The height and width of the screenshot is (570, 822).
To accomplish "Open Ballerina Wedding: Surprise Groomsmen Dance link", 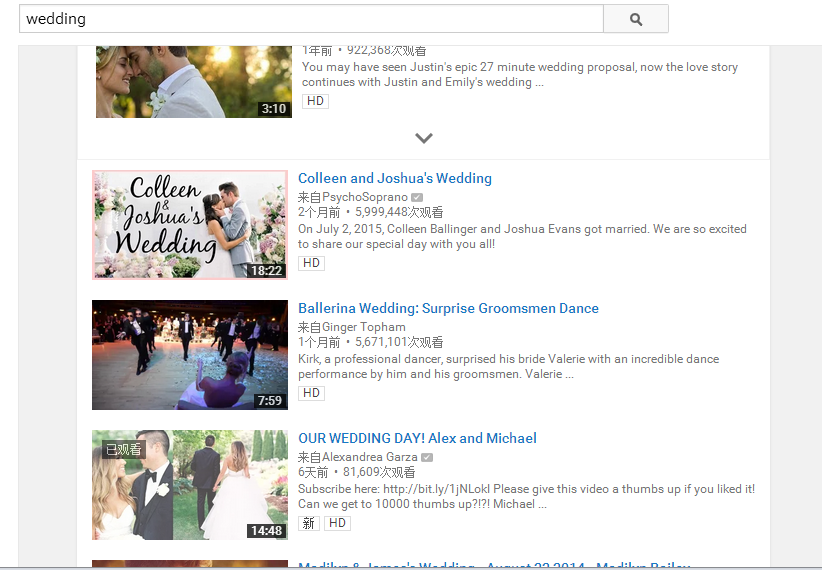I will click(x=448, y=308).
